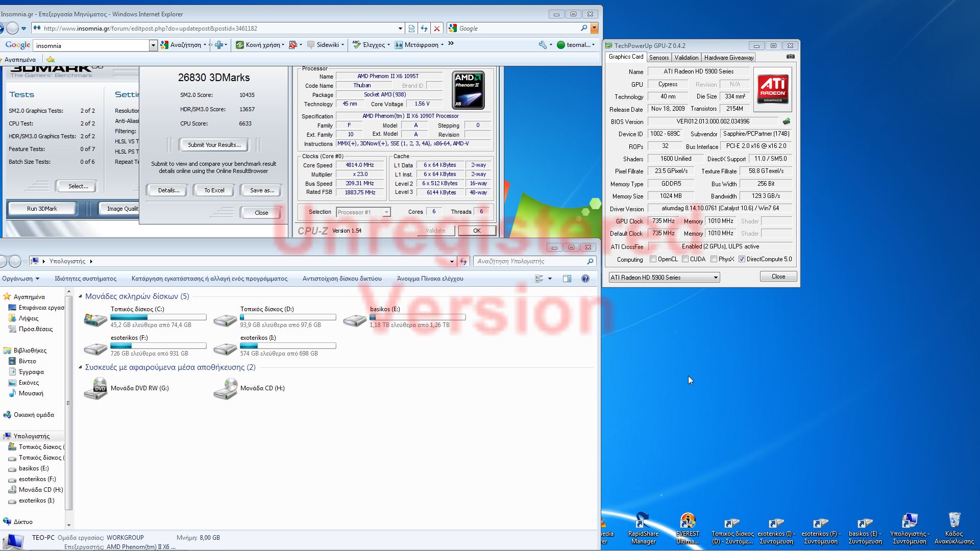Click the basikos (E:) capacity bar
This screenshot has width=980, height=551.
(418, 317)
